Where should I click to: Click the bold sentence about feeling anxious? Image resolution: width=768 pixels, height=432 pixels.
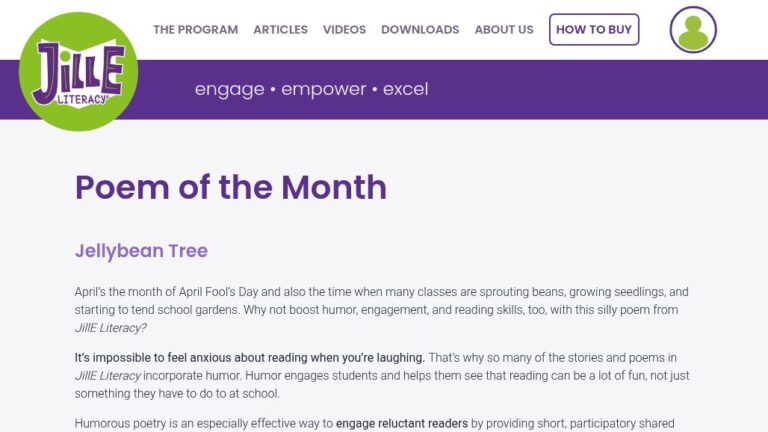click(x=250, y=358)
